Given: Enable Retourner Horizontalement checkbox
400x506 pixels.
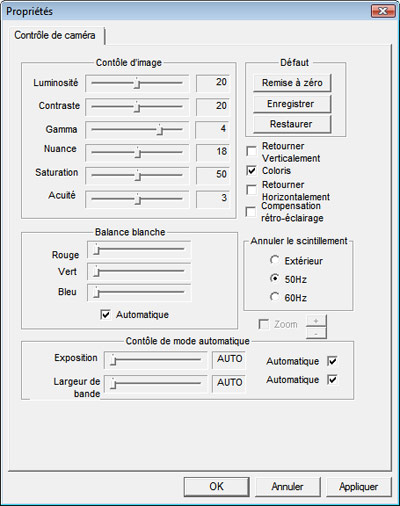Looking at the screenshot, I should tap(251, 190).
